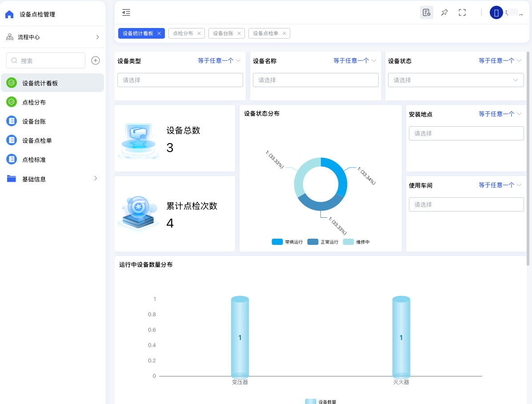Screen dimensions: 532x404
Task: Open the user avatar in the top right
Action: pos(496,12)
